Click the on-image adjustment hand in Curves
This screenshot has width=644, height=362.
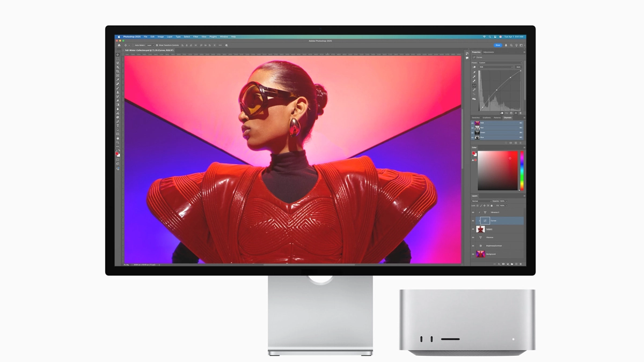(x=474, y=67)
